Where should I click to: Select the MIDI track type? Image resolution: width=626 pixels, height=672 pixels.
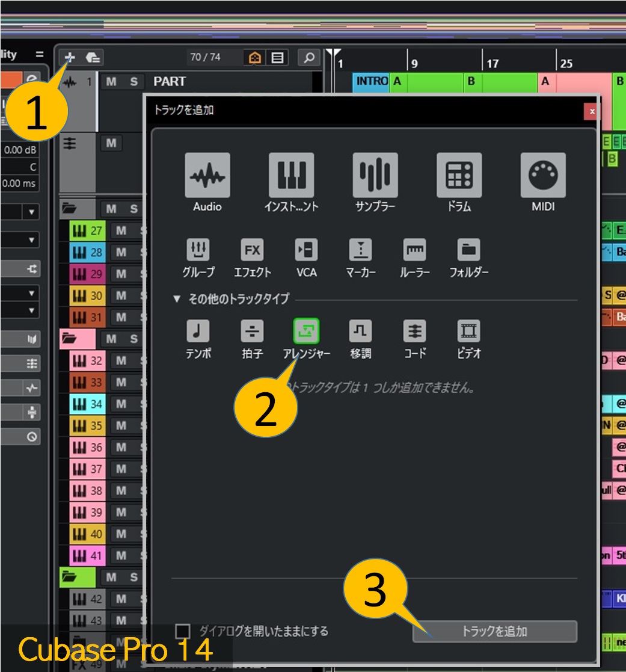click(x=543, y=175)
